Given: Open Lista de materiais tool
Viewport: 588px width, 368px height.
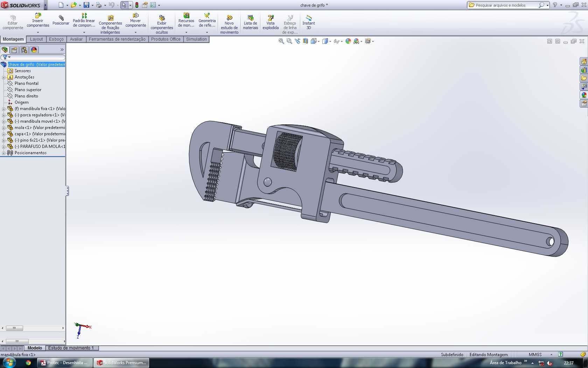Looking at the screenshot, I should pyautogui.click(x=251, y=22).
